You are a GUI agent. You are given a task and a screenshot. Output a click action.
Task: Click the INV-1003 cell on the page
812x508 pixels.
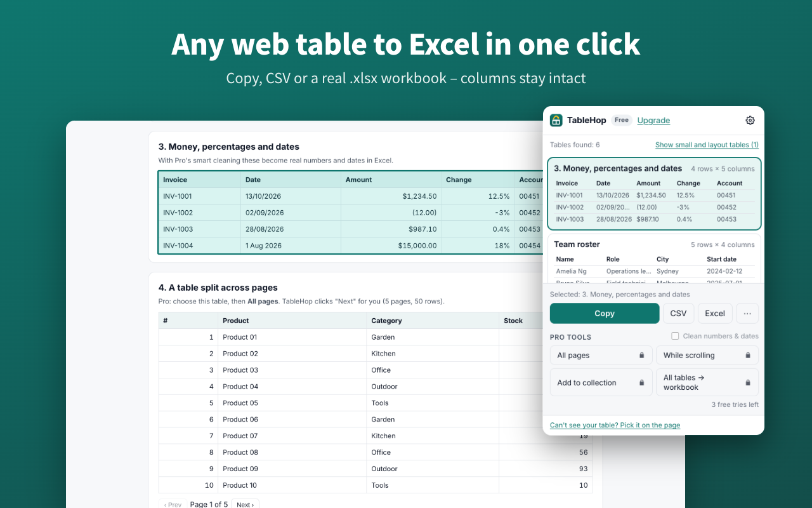199,229
